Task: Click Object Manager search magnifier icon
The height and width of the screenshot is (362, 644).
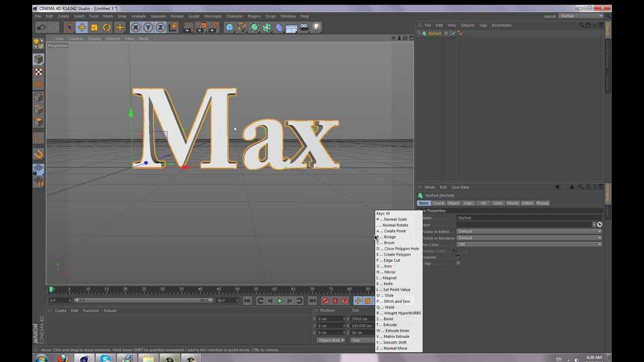Action: (x=582, y=25)
